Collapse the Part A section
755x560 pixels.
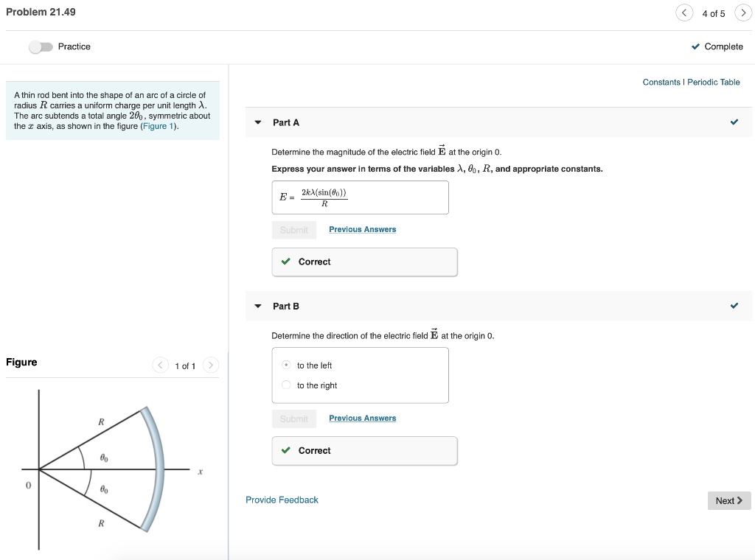[257, 122]
